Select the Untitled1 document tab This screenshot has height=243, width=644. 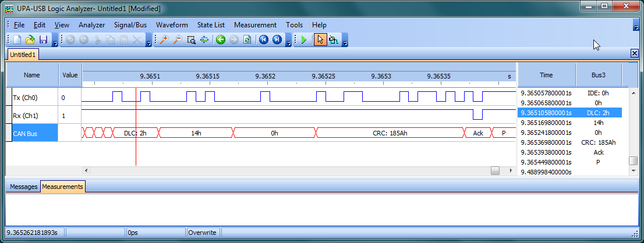point(23,54)
